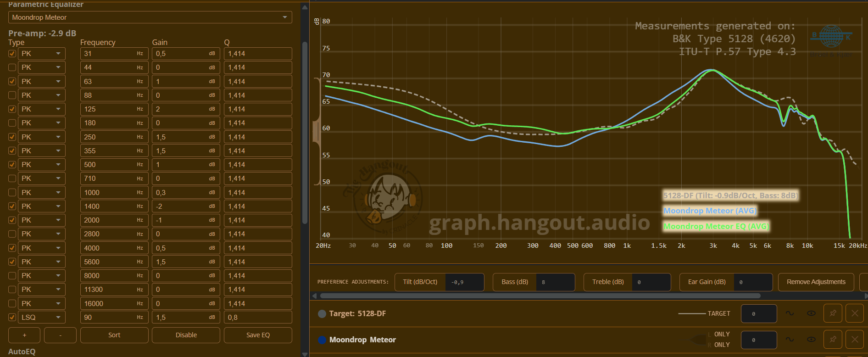
Task: Click the Save EQ button
Action: (258, 335)
